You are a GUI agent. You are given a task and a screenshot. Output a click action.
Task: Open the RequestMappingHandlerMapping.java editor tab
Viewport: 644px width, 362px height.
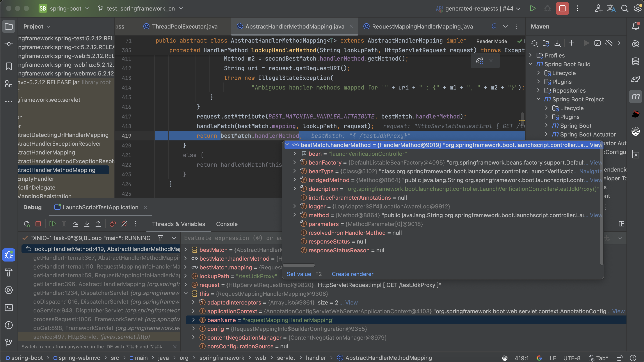(422, 27)
